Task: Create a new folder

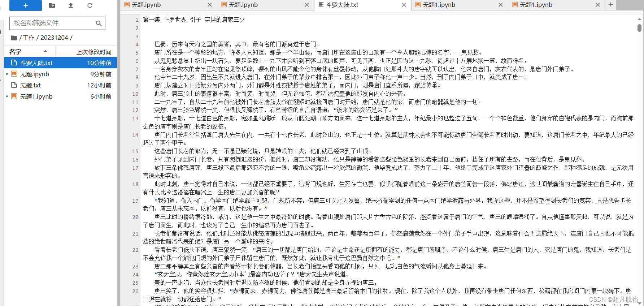Action: 52,5
